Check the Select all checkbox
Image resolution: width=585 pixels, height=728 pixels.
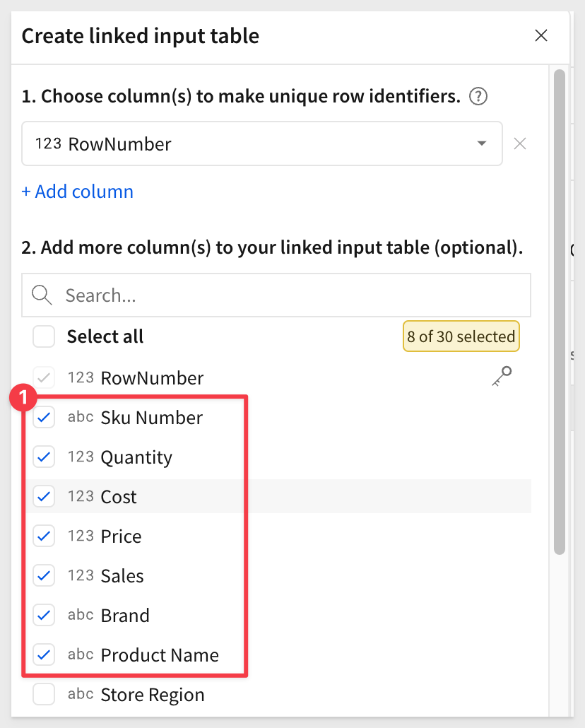point(44,336)
